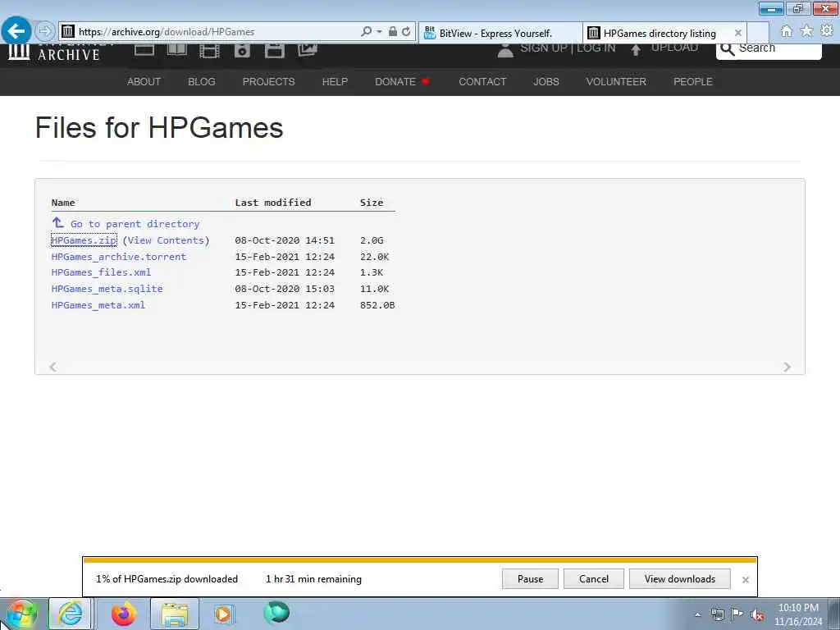
Task: Open the Software floppy disk icon in header
Action: [274, 51]
